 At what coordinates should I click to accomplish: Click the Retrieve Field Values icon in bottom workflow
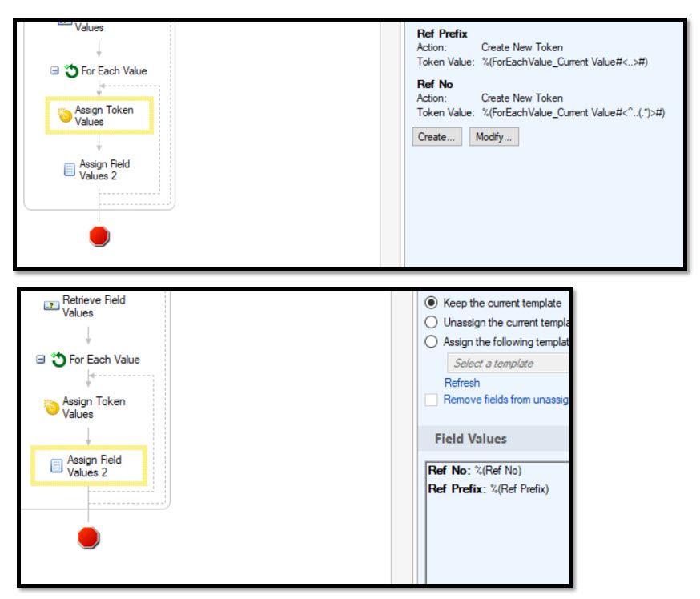[x=51, y=306]
